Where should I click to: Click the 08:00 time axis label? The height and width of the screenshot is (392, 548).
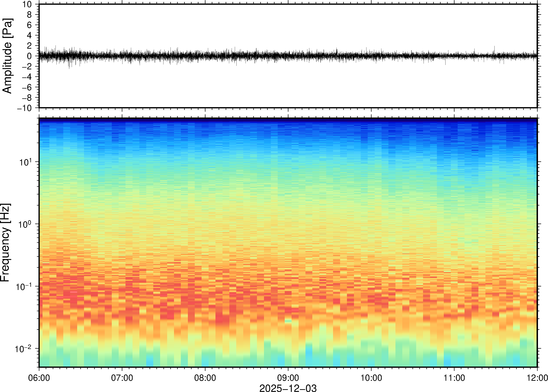pos(205,378)
